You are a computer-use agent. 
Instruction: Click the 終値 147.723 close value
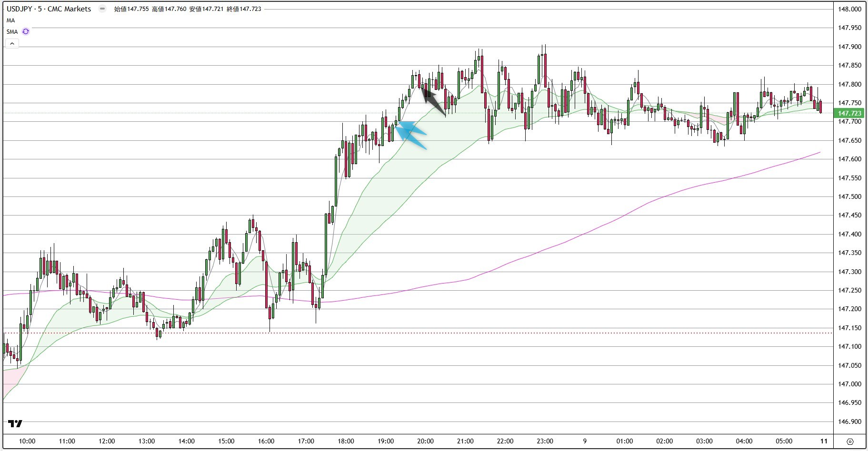click(x=244, y=9)
